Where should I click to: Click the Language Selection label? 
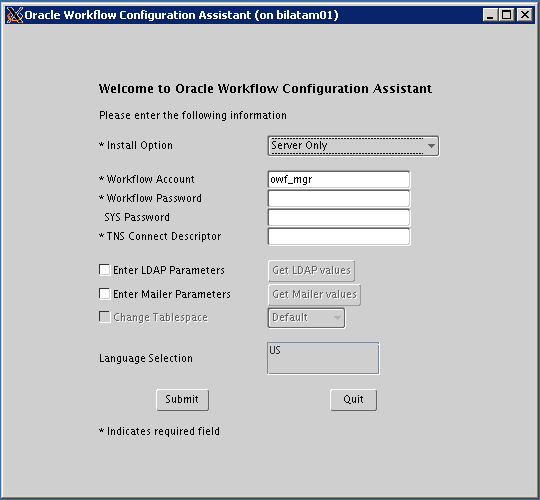(146, 358)
